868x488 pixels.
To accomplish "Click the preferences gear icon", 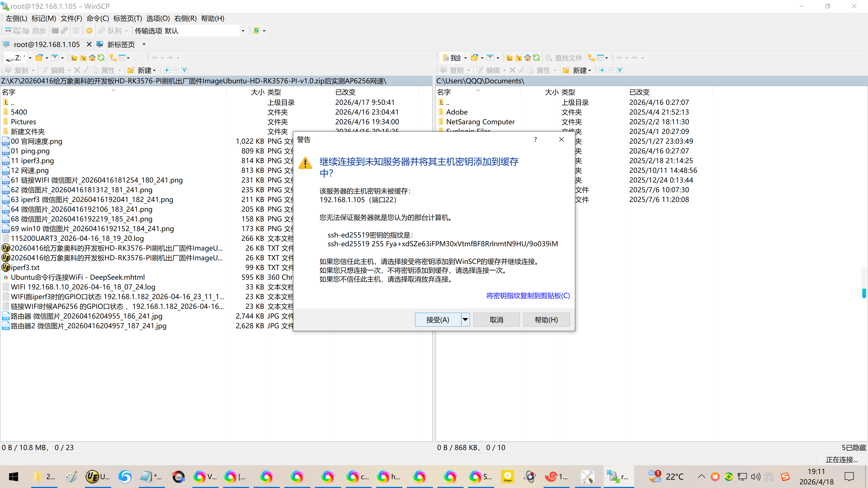I will coord(89,31).
